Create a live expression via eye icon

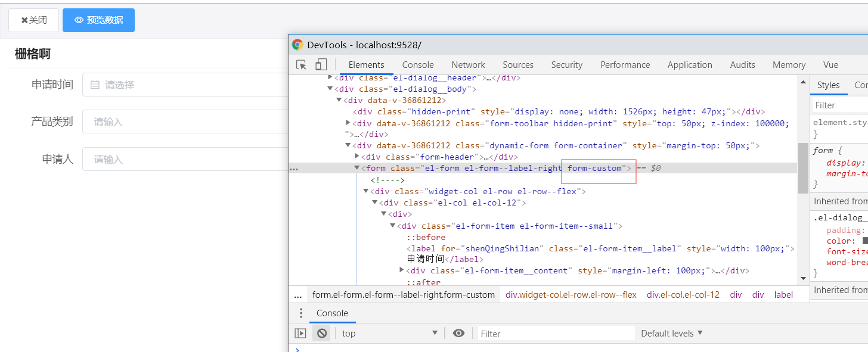click(458, 334)
